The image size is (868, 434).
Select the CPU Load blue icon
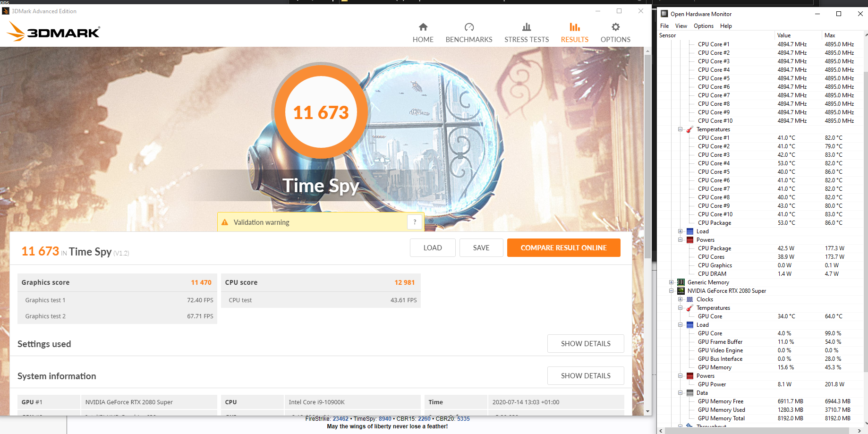pyautogui.click(x=690, y=231)
